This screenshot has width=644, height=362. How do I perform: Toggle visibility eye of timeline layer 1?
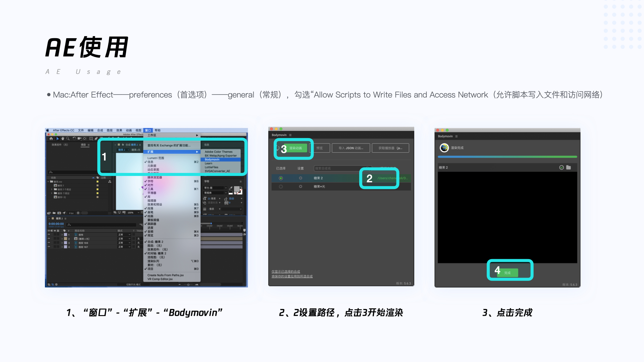(49, 235)
